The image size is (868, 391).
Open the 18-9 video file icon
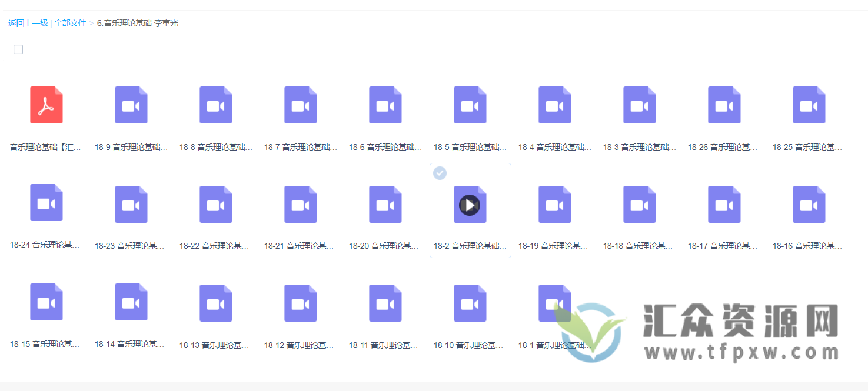coord(131,105)
